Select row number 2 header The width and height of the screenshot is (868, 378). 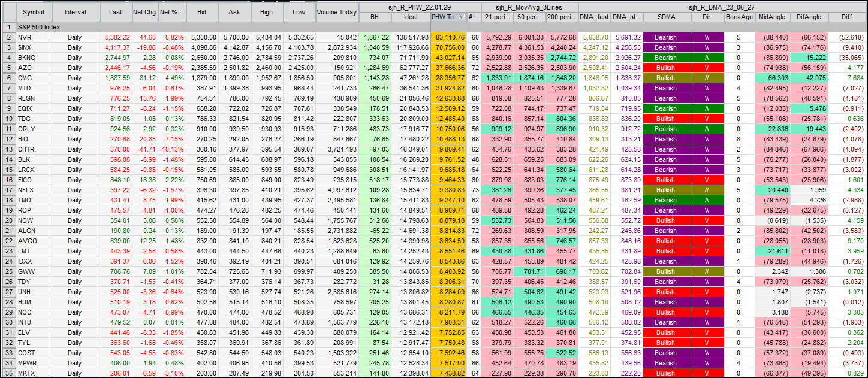click(x=9, y=37)
